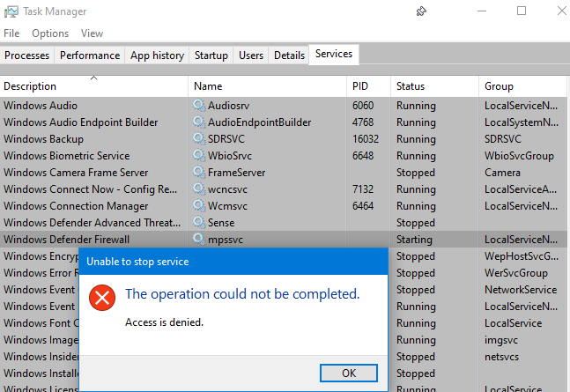Click the FrameServer service icon
Viewport: 570px width, 392px height.
pyautogui.click(x=199, y=173)
